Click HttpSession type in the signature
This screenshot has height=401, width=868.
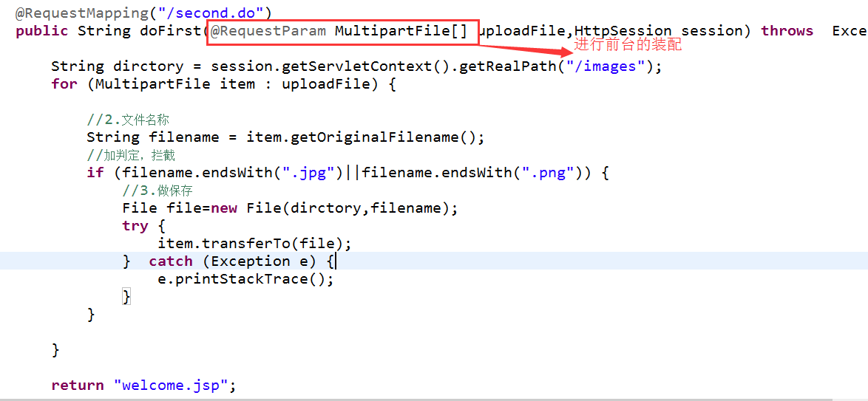(x=623, y=30)
